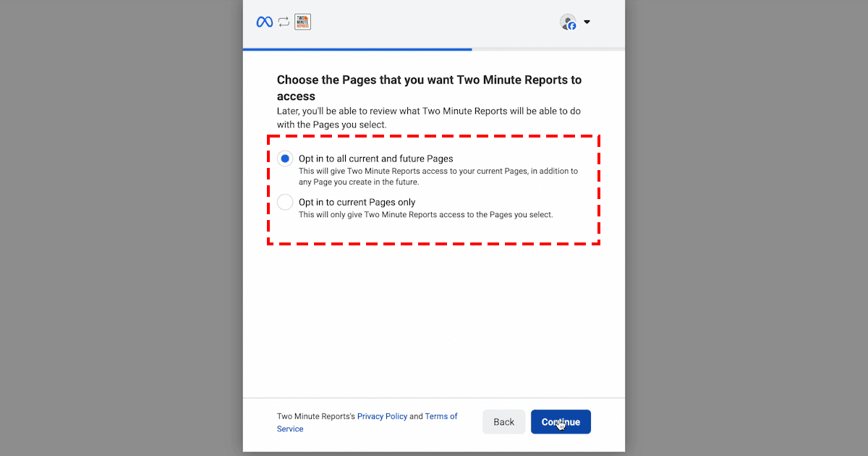Click the Meta logo icon
This screenshot has width=868, height=456.
265,22
